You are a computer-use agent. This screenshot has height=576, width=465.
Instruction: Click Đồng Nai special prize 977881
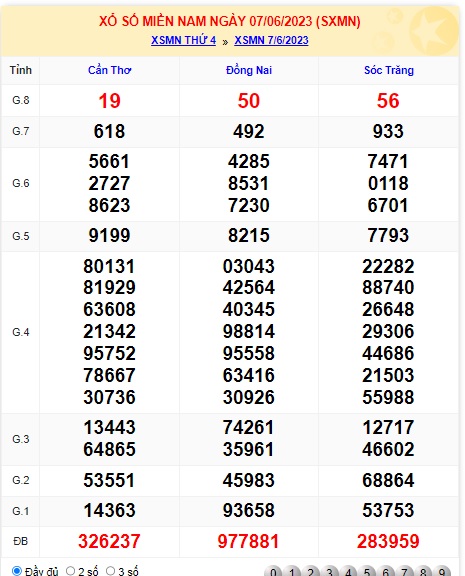pos(249,541)
